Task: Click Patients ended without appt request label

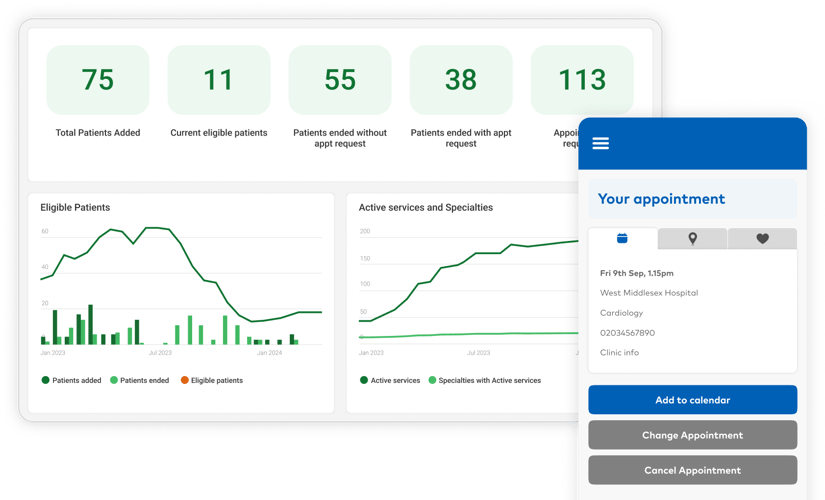Action: (x=340, y=138)
